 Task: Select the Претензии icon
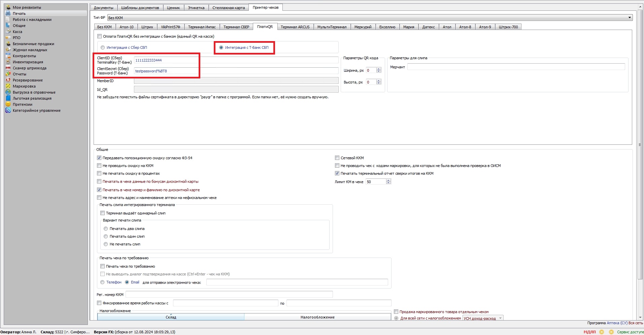8,104
